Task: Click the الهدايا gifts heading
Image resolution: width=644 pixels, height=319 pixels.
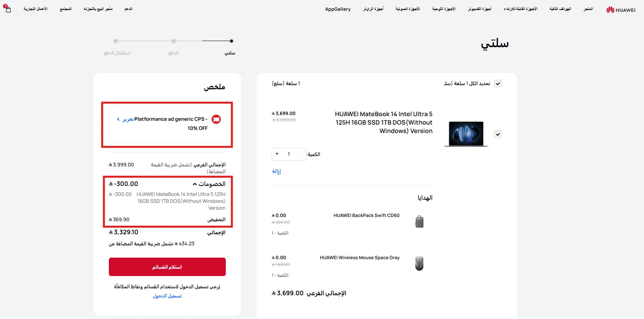Action: pos(425,198)
